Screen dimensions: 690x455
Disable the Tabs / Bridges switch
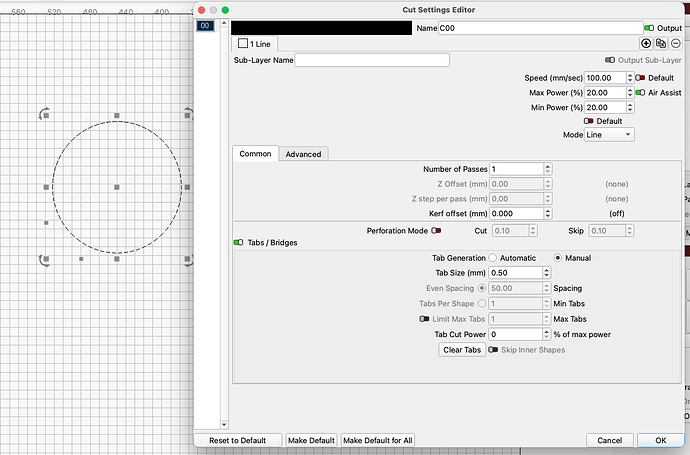click(x=238, y=242)
